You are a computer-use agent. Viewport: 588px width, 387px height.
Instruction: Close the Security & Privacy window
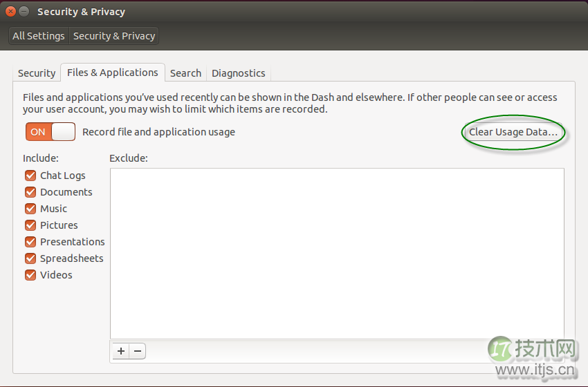point(10,12)
